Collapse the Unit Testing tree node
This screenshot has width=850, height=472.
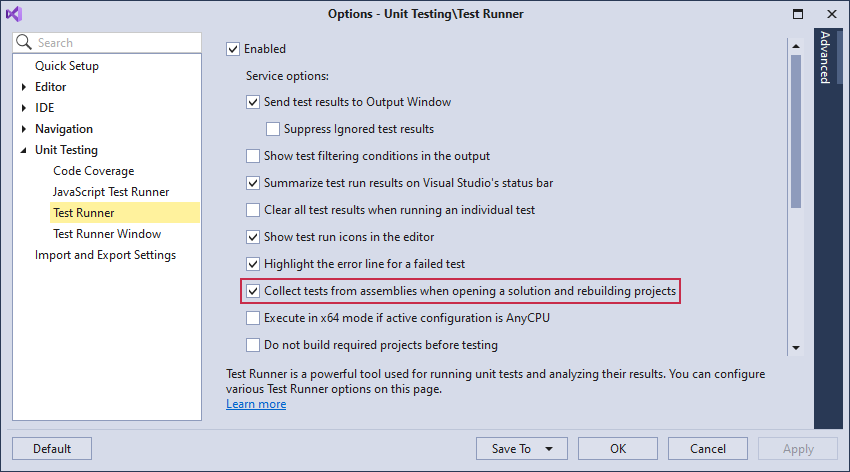coord(24,150)
